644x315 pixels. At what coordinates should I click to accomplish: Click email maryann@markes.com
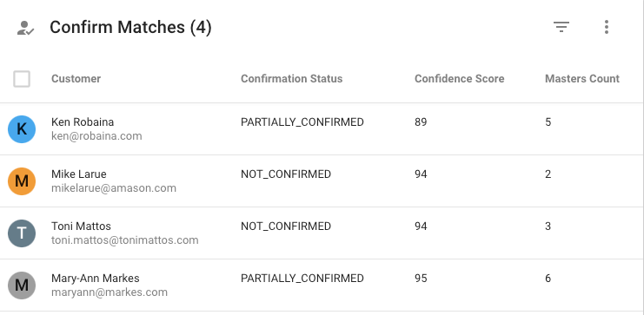click(x=110, y=292)
